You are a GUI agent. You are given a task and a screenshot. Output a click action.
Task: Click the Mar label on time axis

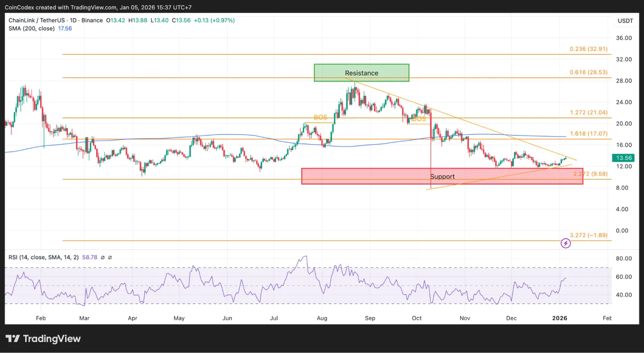(84, 318)
